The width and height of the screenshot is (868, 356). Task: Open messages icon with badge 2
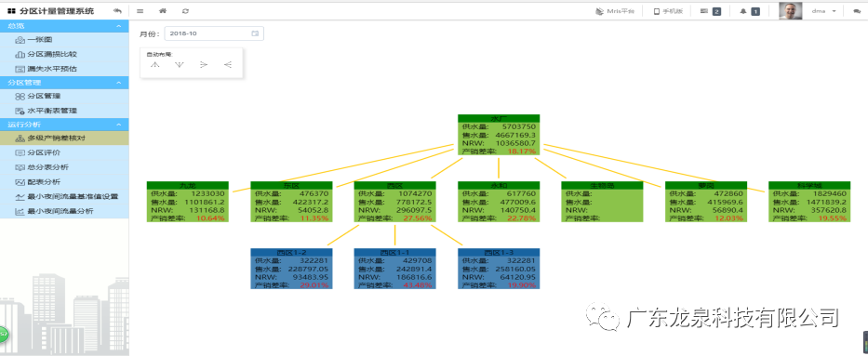tap(704, 11)
